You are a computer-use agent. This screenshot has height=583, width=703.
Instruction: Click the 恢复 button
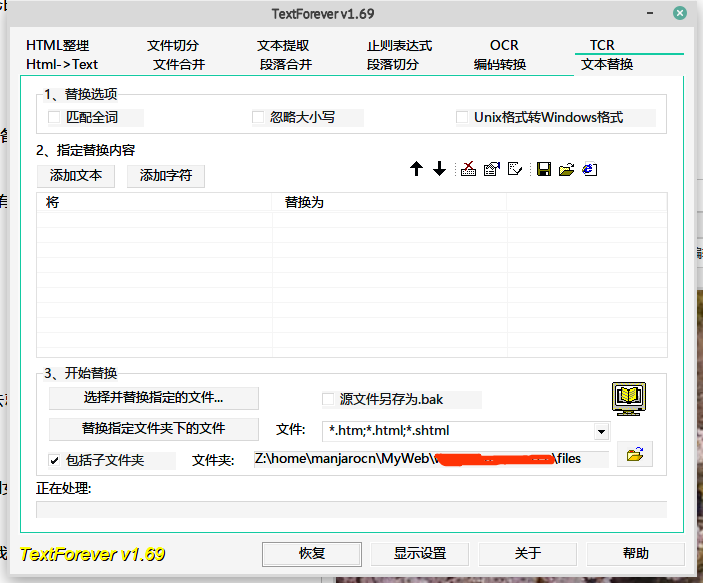312,554
